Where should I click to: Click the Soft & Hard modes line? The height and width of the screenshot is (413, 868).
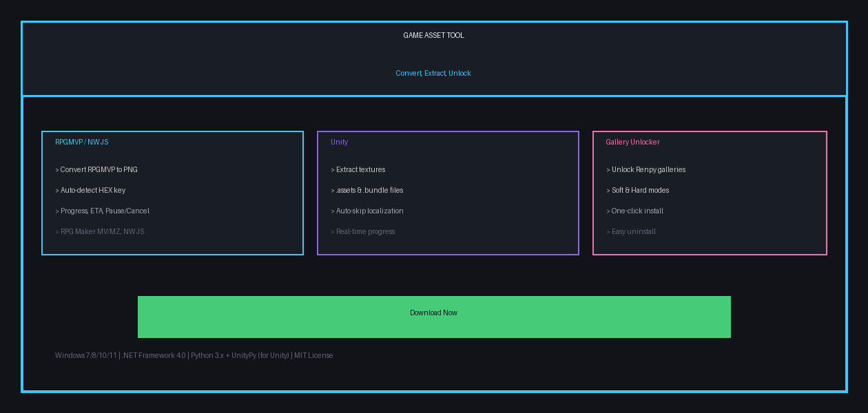(638, 190)
